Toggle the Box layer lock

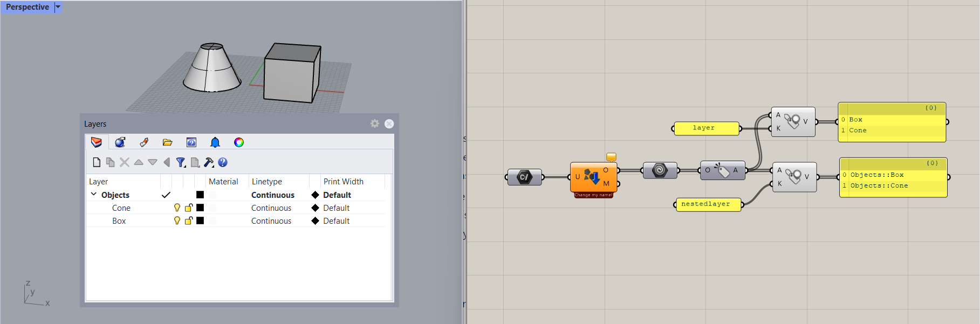coord(189,220)
